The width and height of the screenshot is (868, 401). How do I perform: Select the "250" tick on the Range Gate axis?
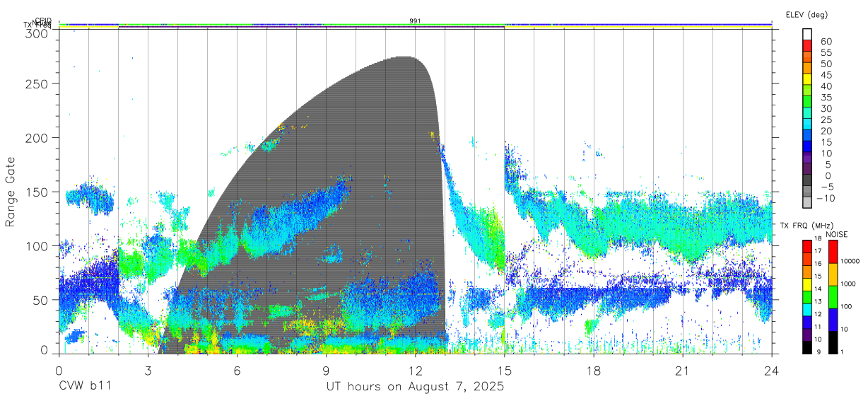(x=37, y=83)
